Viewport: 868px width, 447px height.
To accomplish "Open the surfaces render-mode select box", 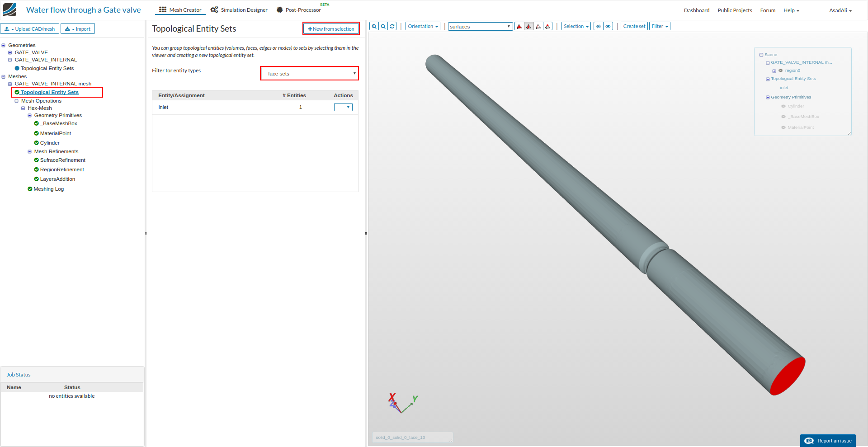I will pos(480,27).
